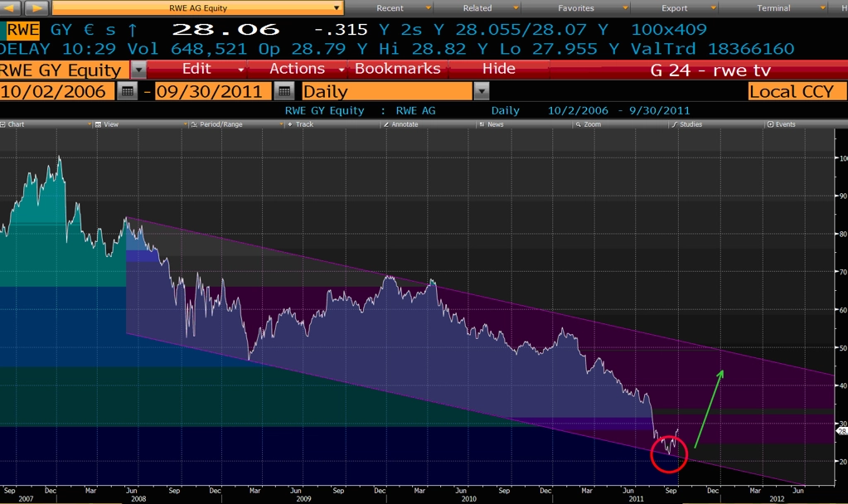848x504 pixels.
Task: Click the high price 28.82
Action: tap(439, 49)
